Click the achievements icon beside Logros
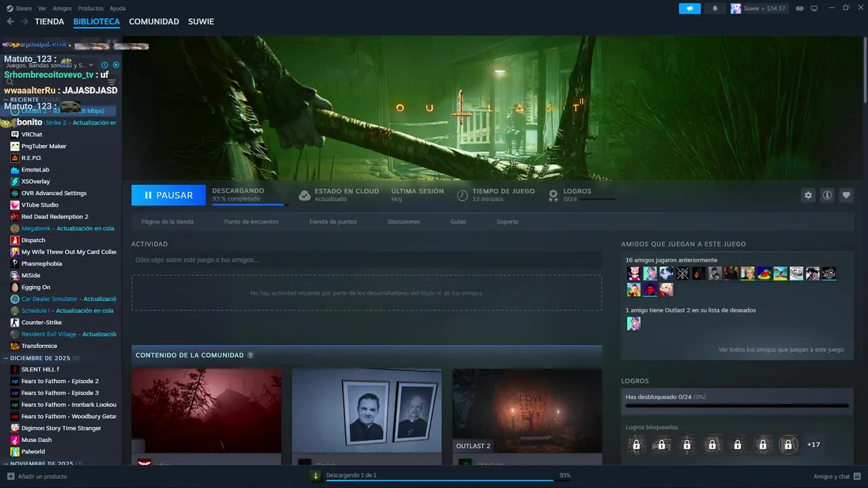The height and width of the screenshot is (488, 868). pos(553,195)
